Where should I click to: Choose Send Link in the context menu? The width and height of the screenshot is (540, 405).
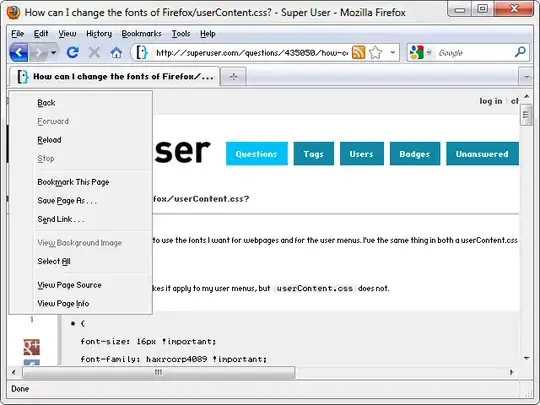tap(81, 219)
